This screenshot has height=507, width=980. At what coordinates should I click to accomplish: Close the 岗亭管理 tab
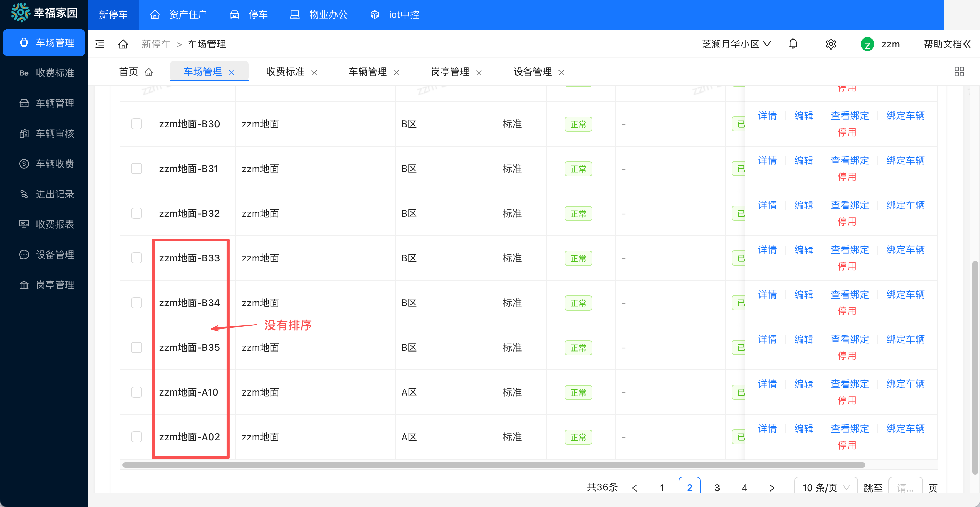(479, 72)
